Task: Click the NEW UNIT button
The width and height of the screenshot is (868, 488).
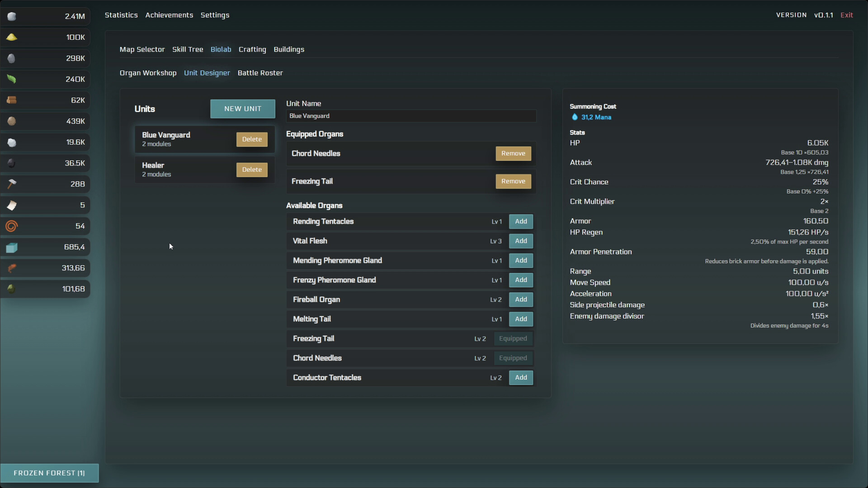Action: [x=243, y=108]
